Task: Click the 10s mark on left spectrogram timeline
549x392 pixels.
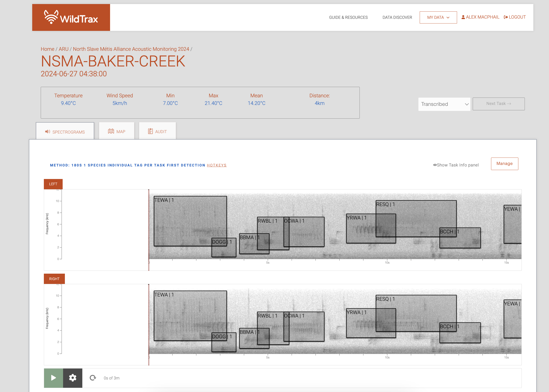Action: click(387, 262)
